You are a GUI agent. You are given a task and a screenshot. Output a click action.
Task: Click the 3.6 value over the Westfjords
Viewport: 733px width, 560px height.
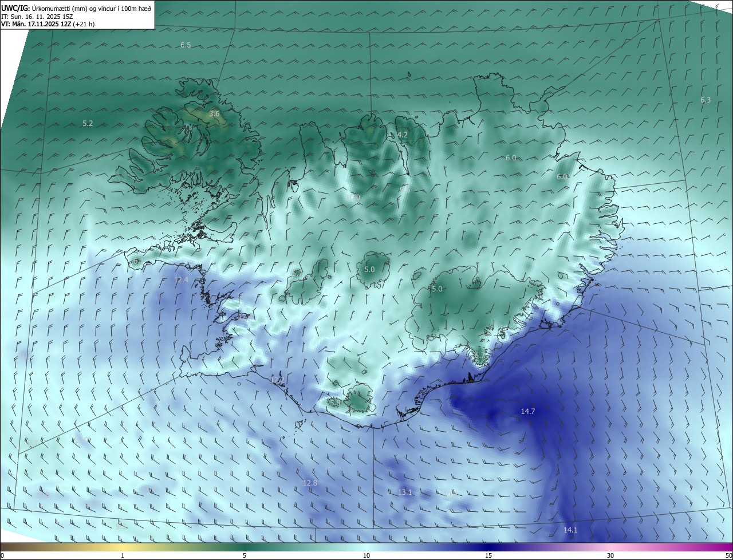click(x=214, y=114)
